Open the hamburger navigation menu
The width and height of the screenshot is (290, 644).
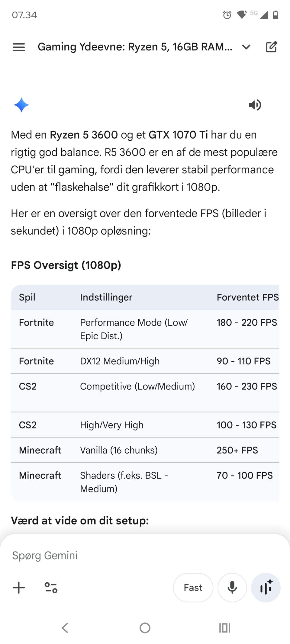coord(19,47)
